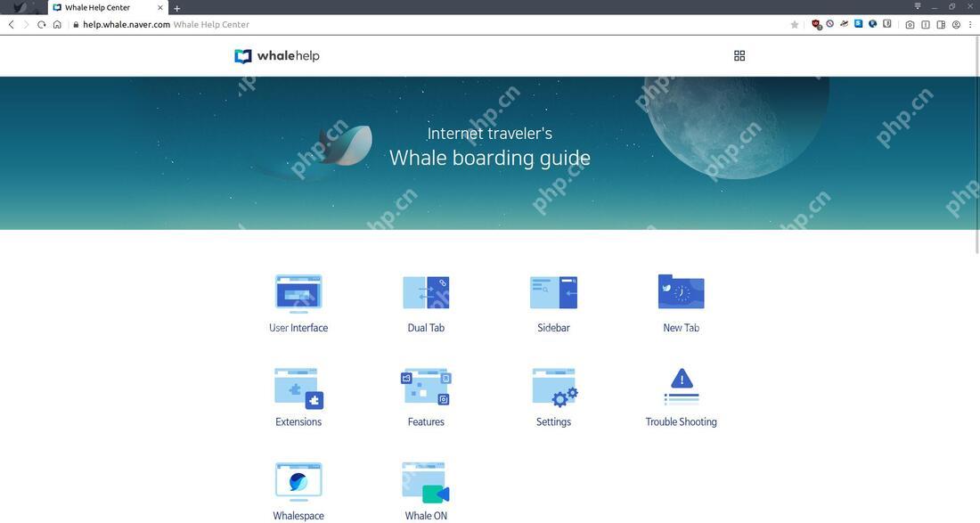Close the Whale Help Center tab

click(x=160, y=7)
